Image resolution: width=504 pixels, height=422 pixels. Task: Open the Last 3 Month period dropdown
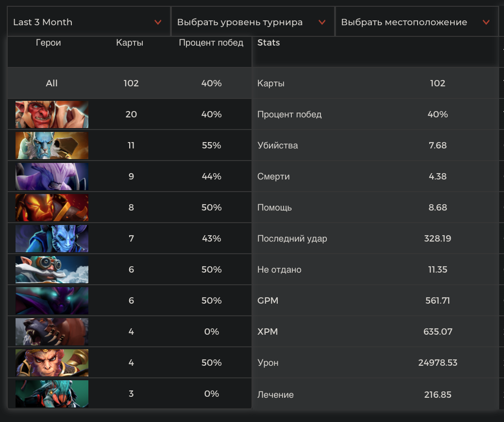point(88,22)
